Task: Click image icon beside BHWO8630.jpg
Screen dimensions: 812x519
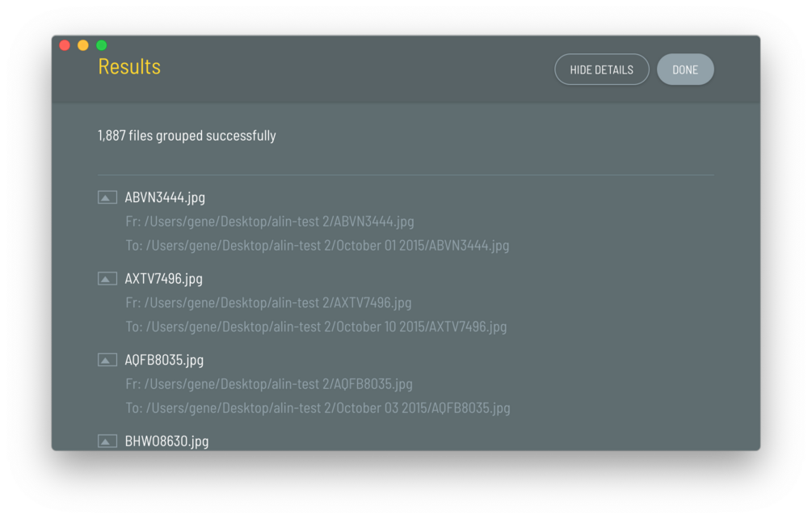Action: tap(107, 441)
